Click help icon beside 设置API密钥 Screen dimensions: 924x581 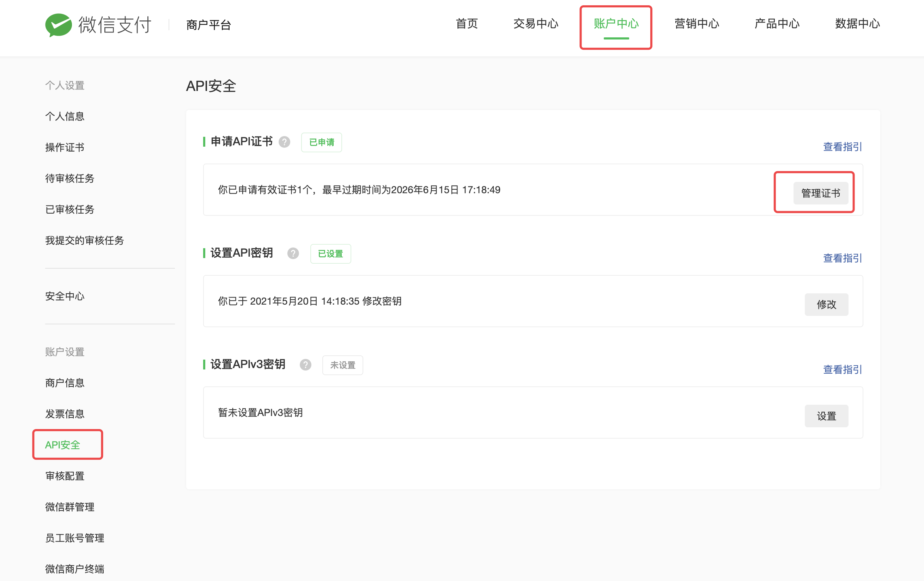293,253
